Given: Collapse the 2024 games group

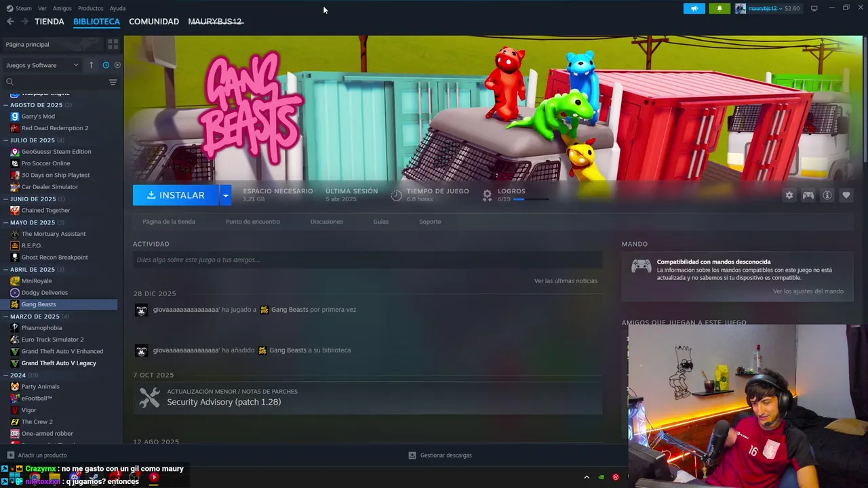Looking at the screenshot, I should click(x=5, y=375).
